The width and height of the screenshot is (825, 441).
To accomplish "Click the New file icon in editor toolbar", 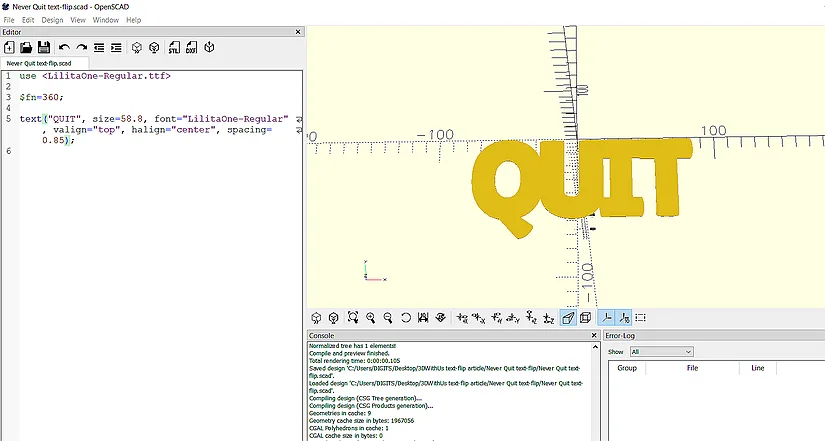I will [9, 47].
